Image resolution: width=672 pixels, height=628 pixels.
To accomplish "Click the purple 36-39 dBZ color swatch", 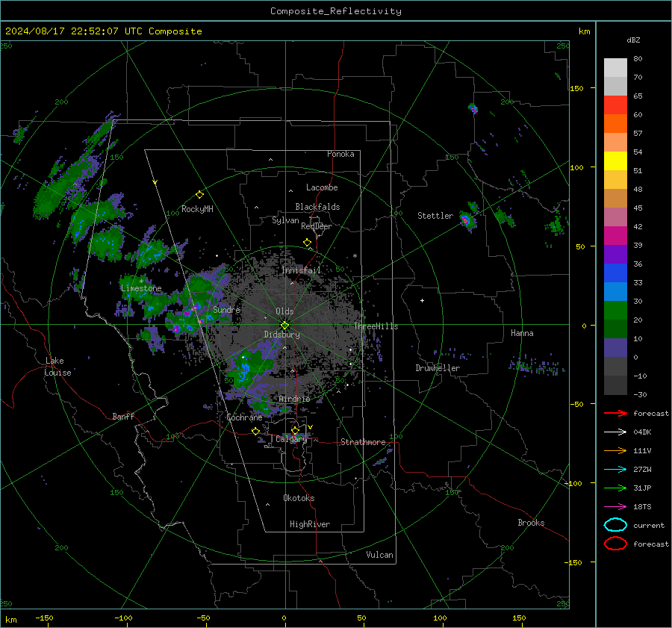I will pos(615,255).
